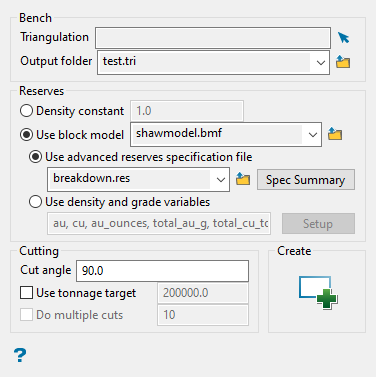Select the Density constant radio button
This screenshot has width=376, height=377.
pos(26,111)
